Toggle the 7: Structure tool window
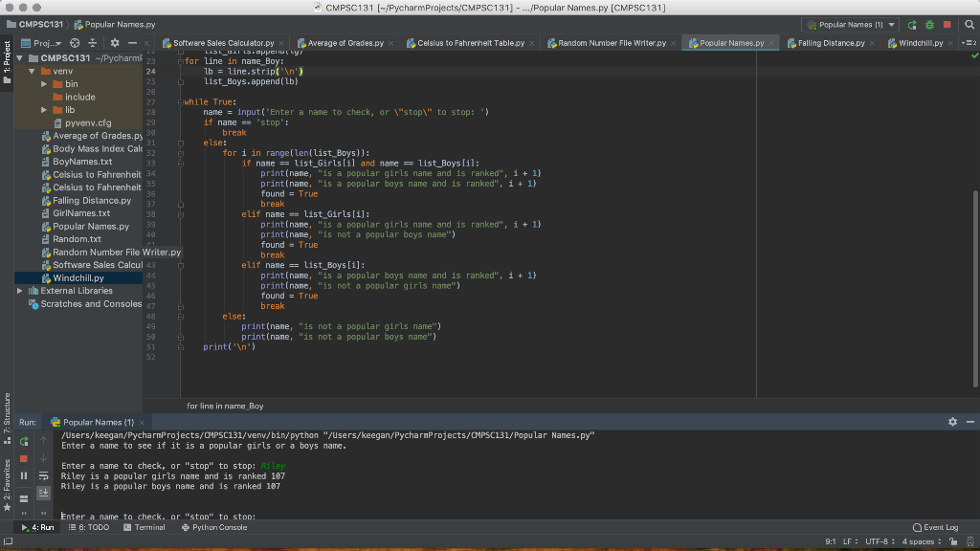Screen dimensions: 980x551 7,419
